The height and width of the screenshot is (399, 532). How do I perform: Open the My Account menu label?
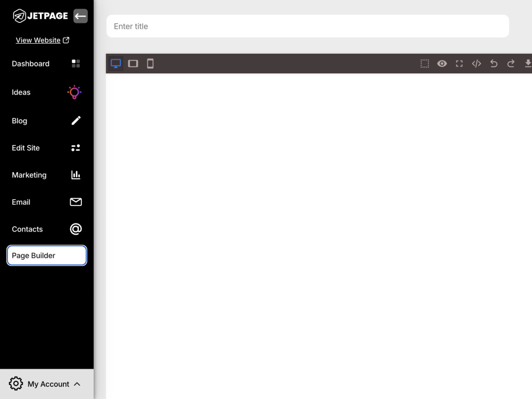[x=48, y=384]
